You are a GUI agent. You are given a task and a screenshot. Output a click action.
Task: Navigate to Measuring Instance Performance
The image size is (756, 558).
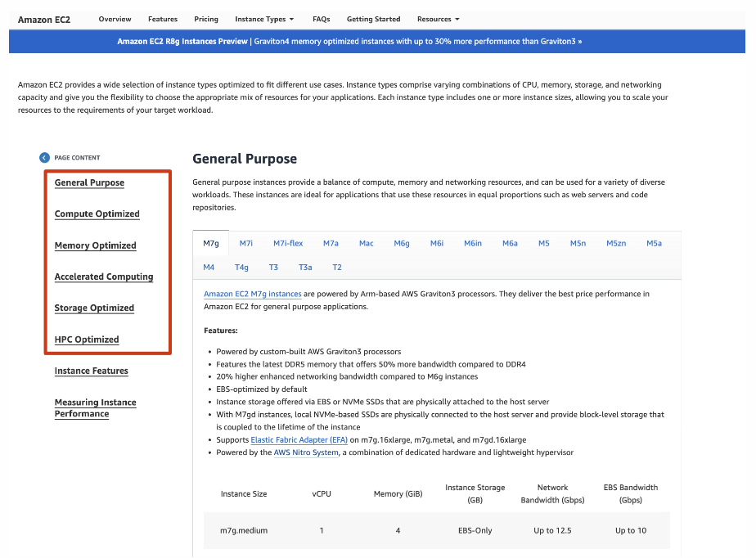coord(95,407)
